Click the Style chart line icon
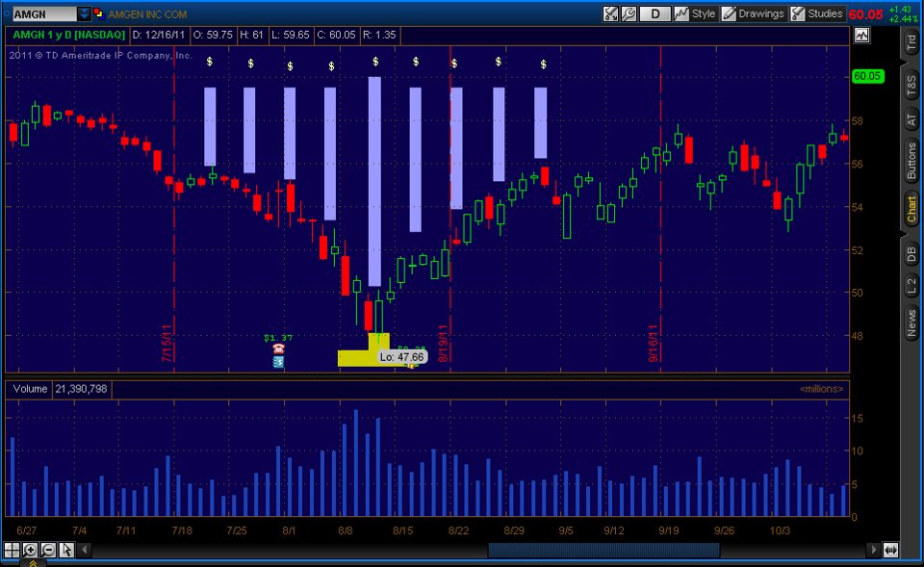 coord(681,13)
